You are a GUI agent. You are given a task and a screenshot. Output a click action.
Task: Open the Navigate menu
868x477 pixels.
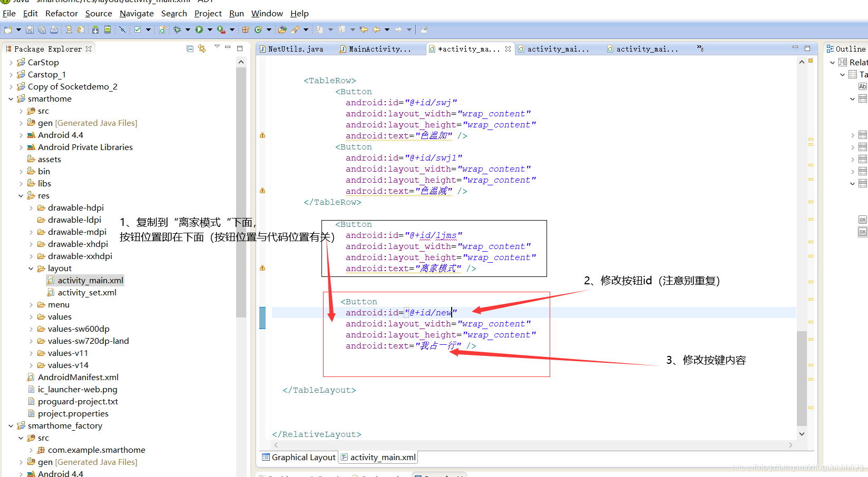(x=136, y=13)
